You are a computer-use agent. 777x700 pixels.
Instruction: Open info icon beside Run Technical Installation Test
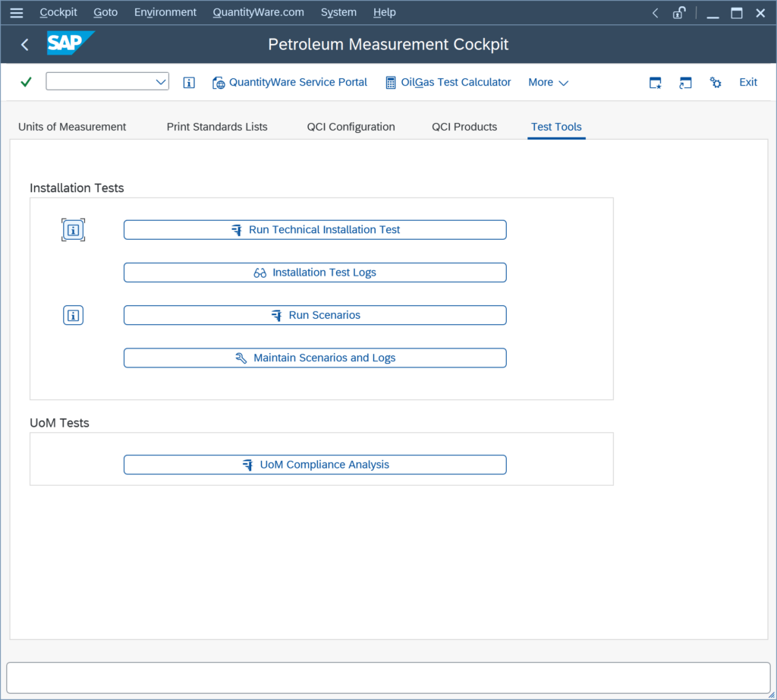pos(74,230)
